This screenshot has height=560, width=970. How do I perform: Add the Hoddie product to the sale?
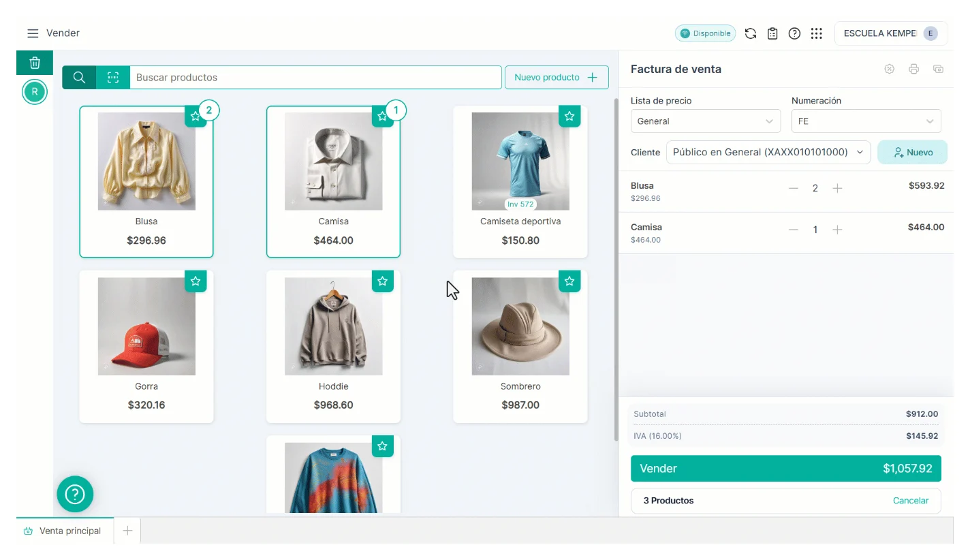(333, 347)
